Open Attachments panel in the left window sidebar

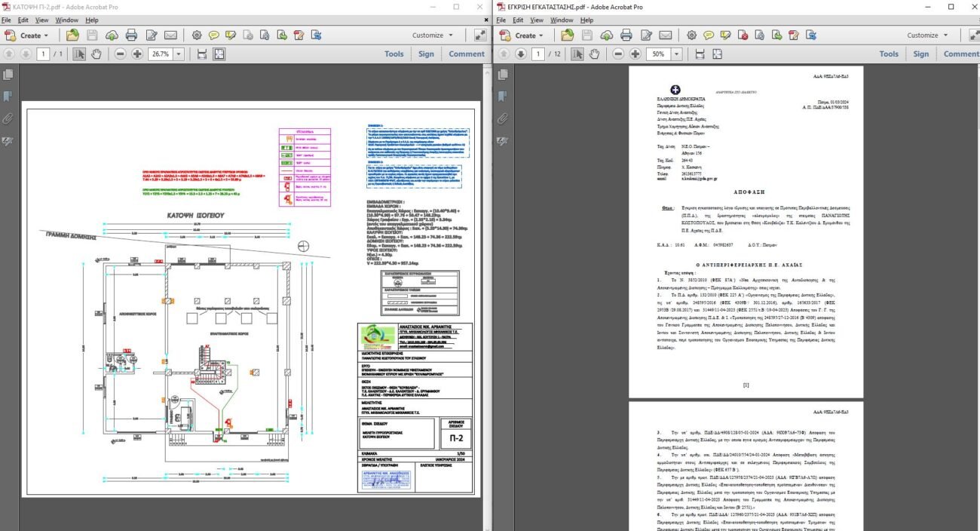[x=8, y=118]
